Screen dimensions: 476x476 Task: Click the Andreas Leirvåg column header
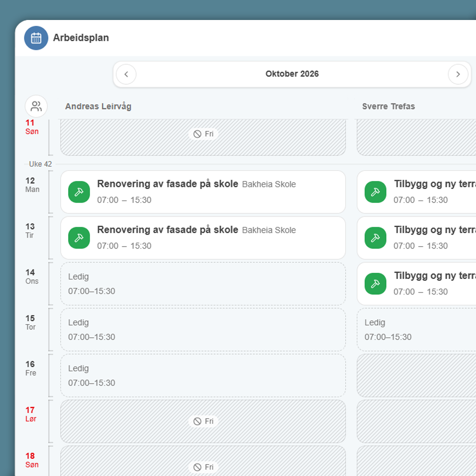(98, 106)
